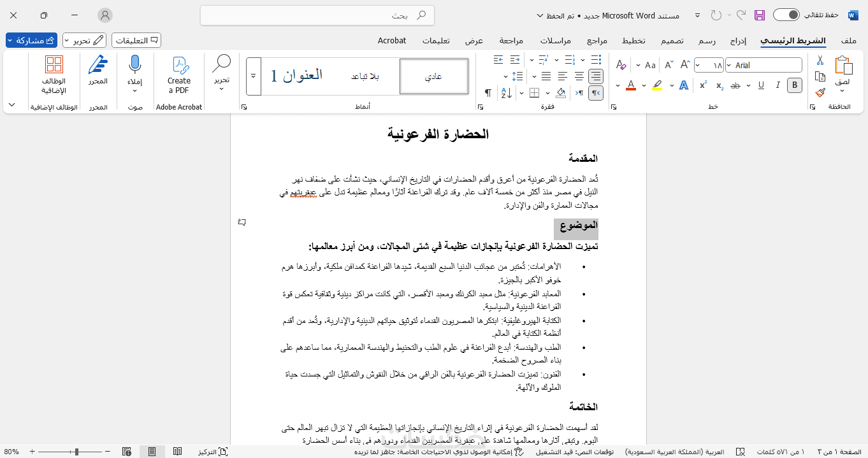
Task: Click the Comments (التعليقات) button
Action: coord(136,40)
